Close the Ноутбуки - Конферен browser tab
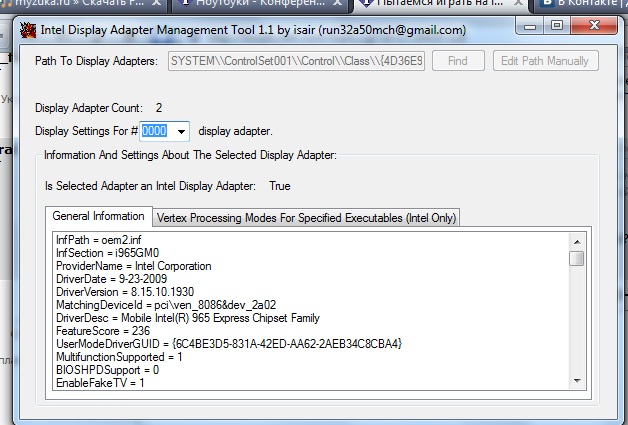The width and height of the screenshot is (628, 425). [338, 3]
